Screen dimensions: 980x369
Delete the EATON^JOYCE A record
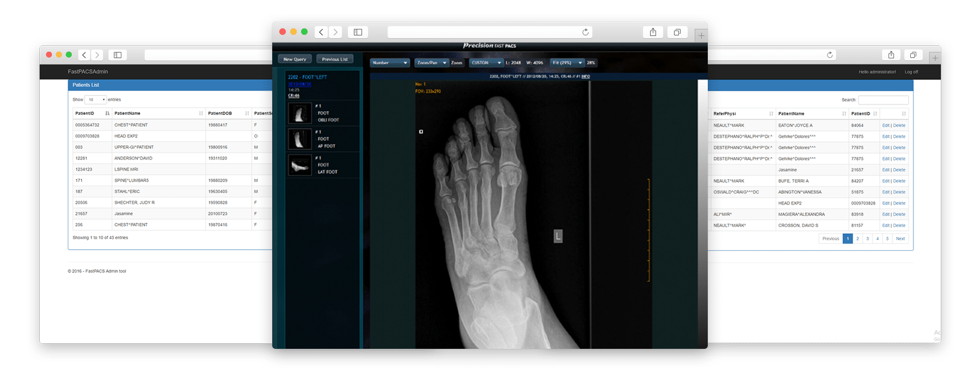[x=899, y=125]
